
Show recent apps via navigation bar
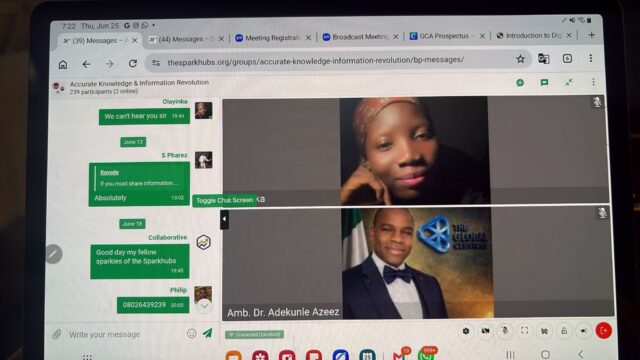coord(510,354)
